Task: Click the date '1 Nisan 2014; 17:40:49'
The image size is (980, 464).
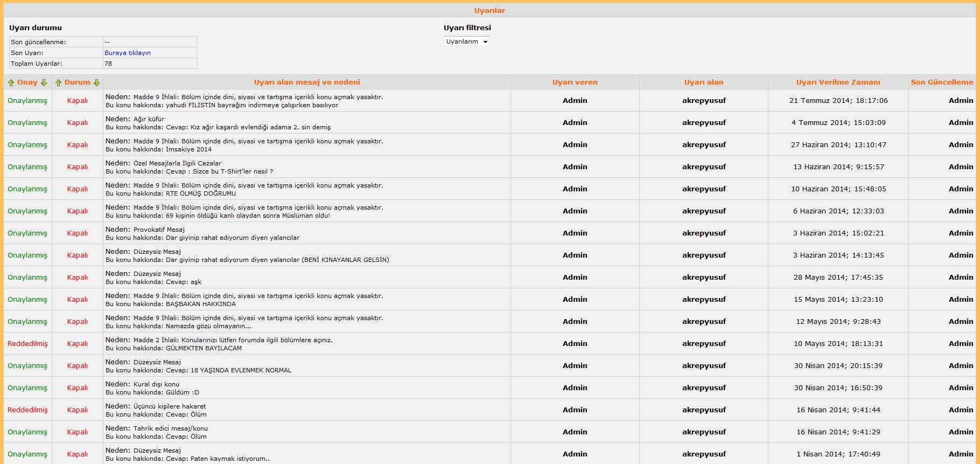Action: 838,454
